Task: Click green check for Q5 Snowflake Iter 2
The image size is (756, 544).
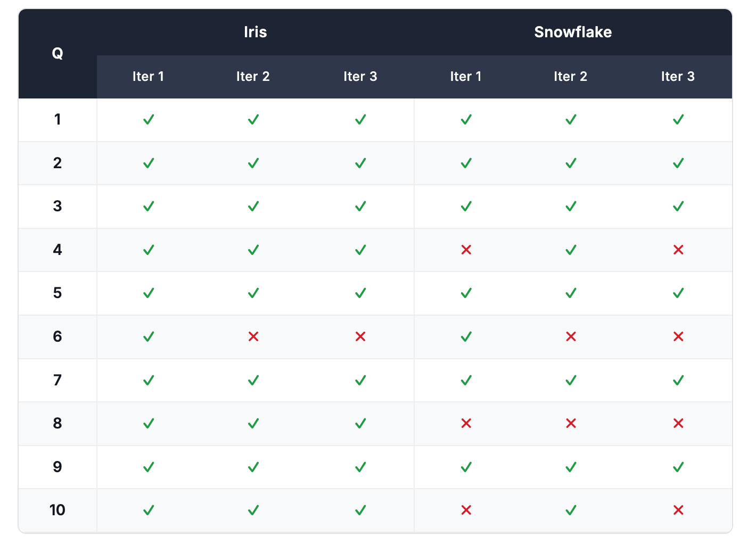Action: click(x=571, y=293)
